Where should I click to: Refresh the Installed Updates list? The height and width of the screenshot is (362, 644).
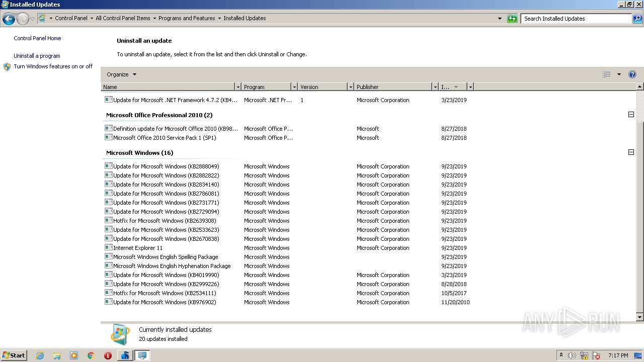pyautogui.click(x=512, y=19)
